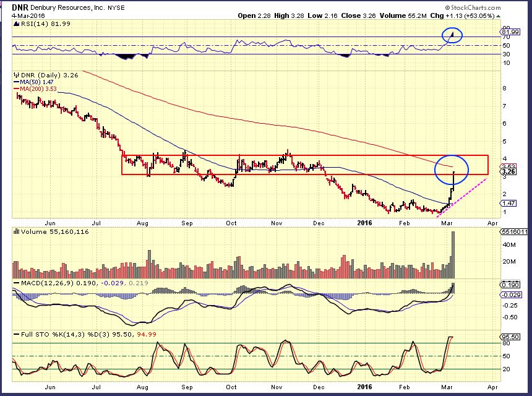Click the Jun label under the stochastic panel
532x396 pixels.
50,387
